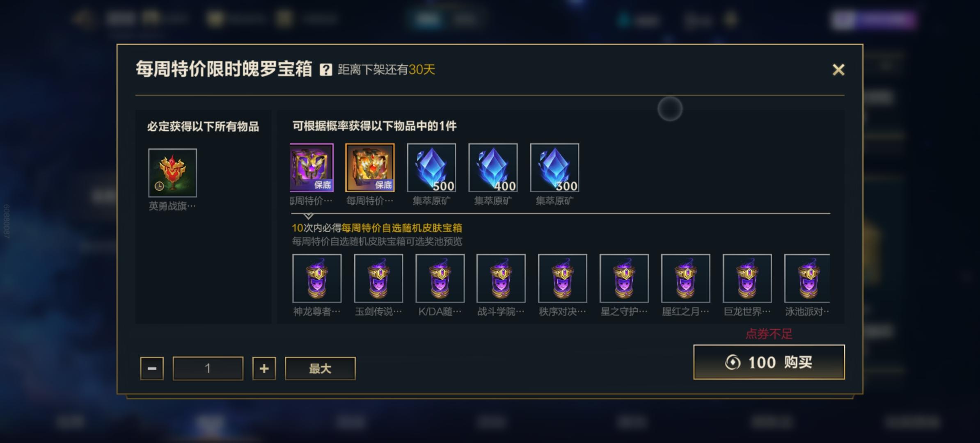The height and width of the screenshot is (443, 980).
Task: View the 腥红之月 skin chest
Action: coord(686,278)
